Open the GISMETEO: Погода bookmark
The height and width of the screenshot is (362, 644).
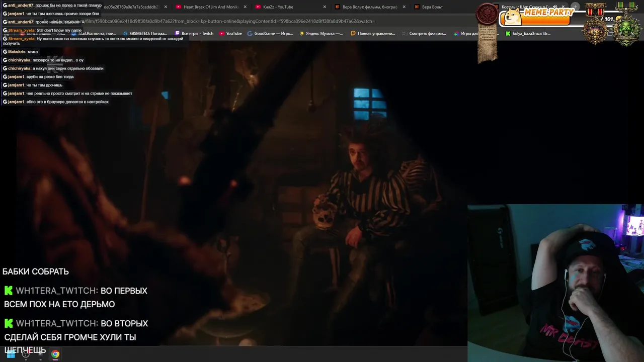click(x=145, y=34)
